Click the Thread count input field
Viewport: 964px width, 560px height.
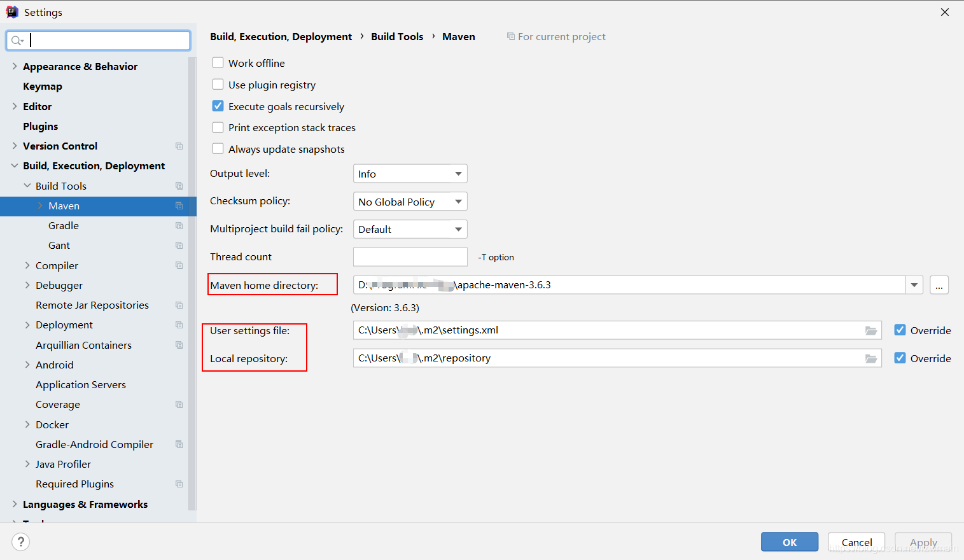click(410, 257)
